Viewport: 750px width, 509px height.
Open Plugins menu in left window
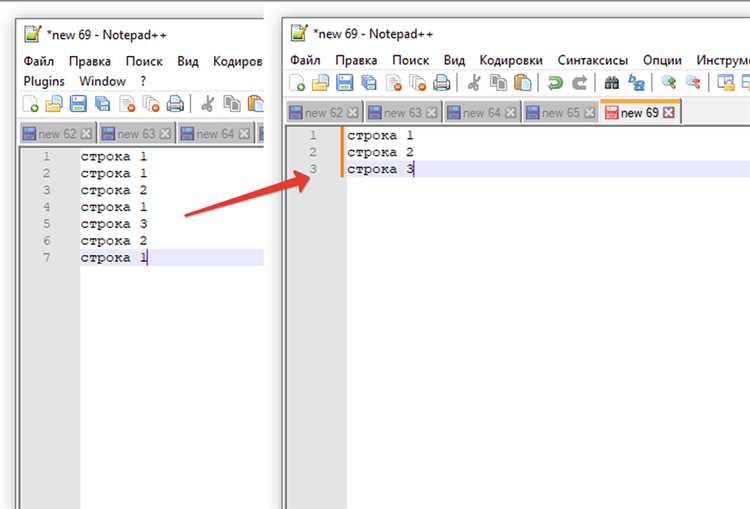tap(44, 81)
